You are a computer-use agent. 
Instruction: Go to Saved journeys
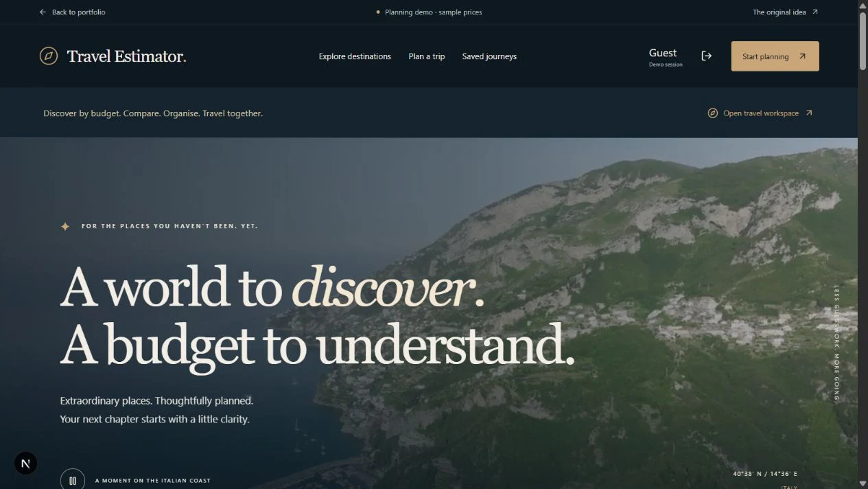point(489,56)
